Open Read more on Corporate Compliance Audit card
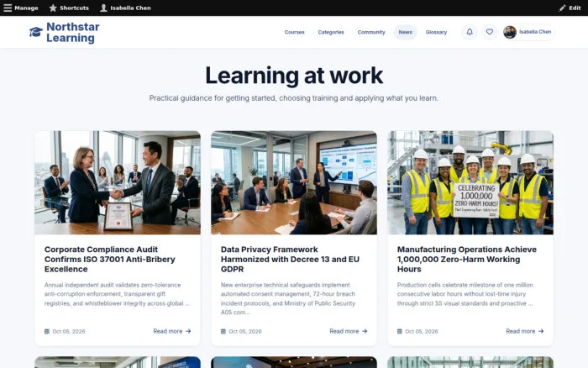 (x=172, y=331)
